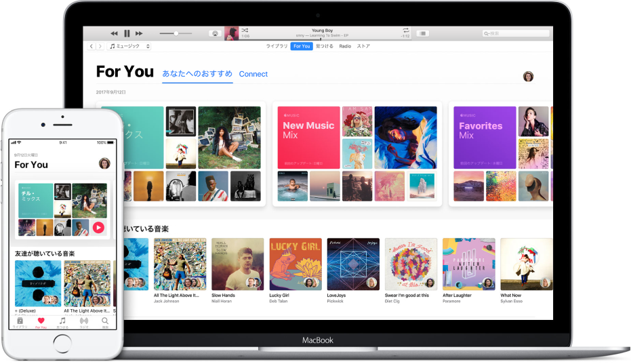This screenshot has width=631, height=364.
Task: Navigate forward with the right chevron
Action: click(x=100, y=46)
